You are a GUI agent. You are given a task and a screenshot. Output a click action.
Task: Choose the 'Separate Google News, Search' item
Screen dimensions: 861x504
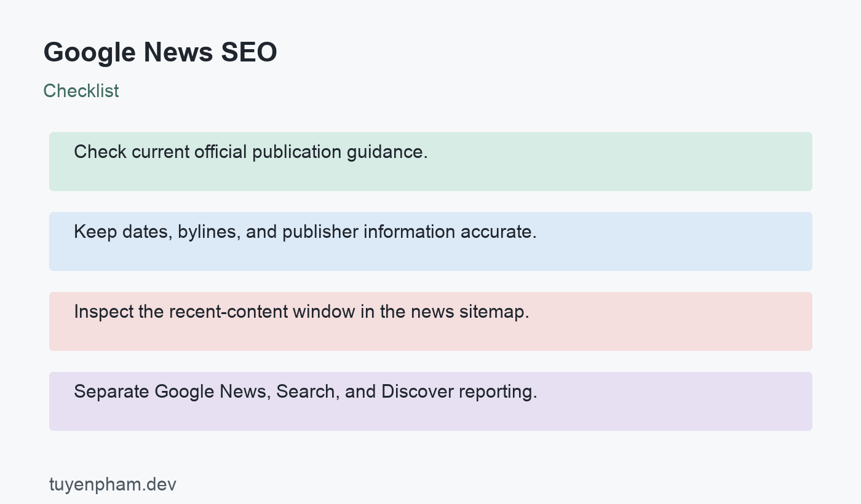pos(430,401)
